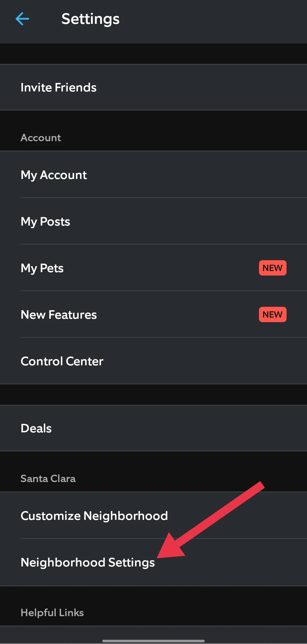307x644 pixels.
Task: Go to My Posts
Action: tap(45, 222)
